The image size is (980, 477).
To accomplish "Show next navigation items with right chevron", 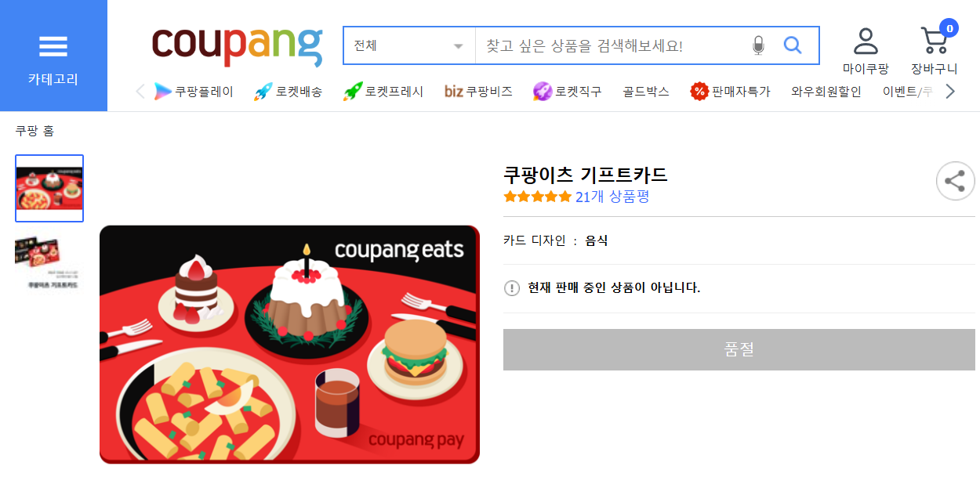I will coord(950,92).
